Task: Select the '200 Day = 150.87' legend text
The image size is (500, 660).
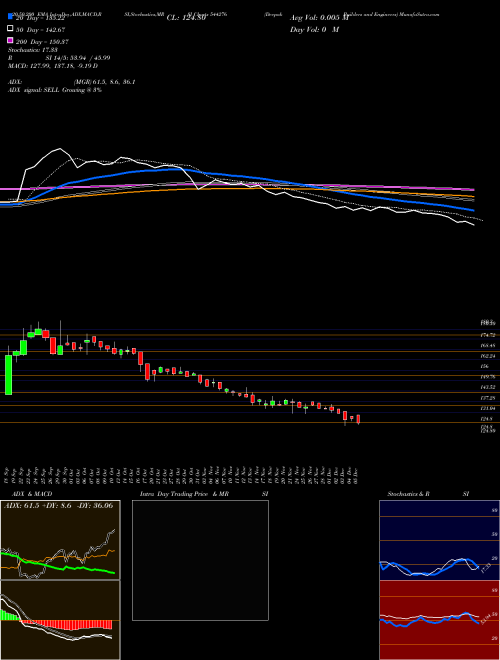Action: tap(43, 42)
